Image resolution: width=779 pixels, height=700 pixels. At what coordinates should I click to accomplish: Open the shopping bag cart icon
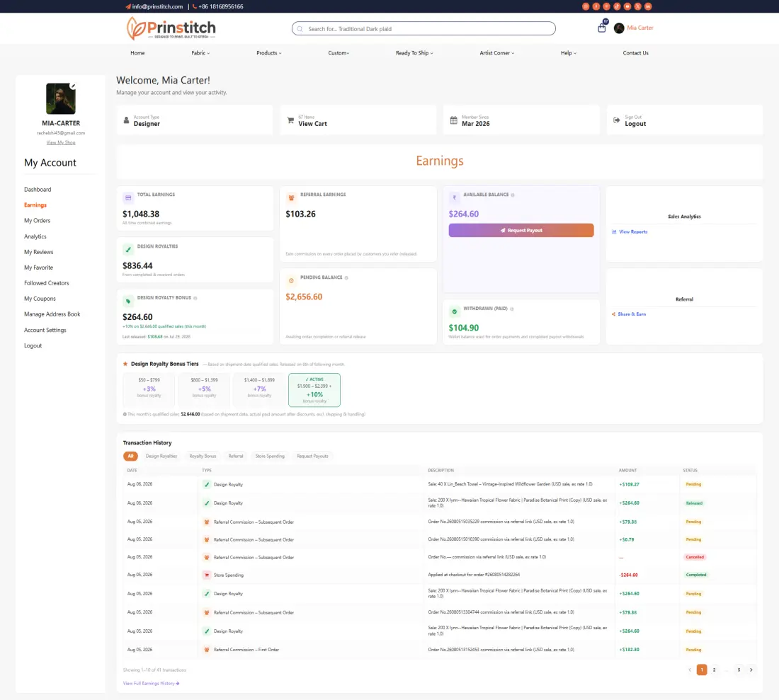point(602,28)
